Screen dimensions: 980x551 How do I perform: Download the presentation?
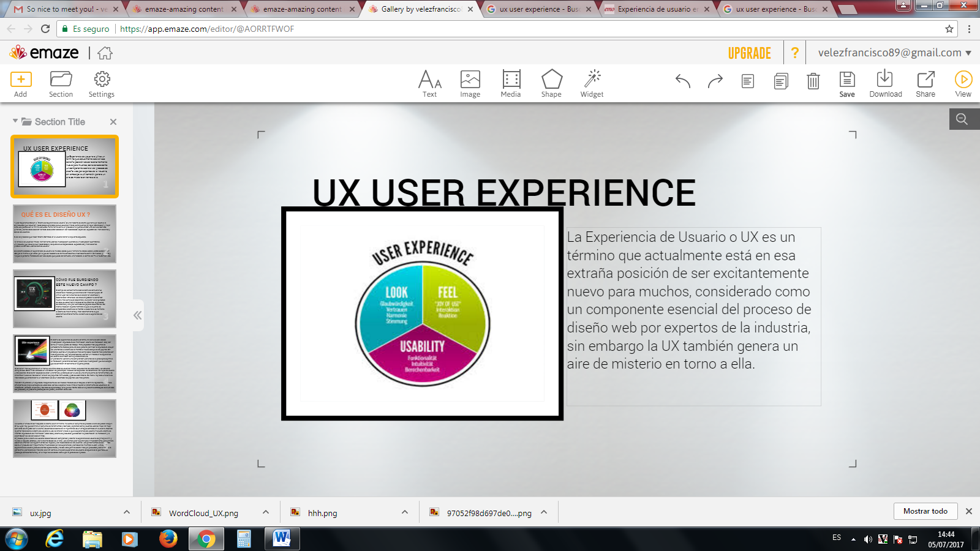885,84
